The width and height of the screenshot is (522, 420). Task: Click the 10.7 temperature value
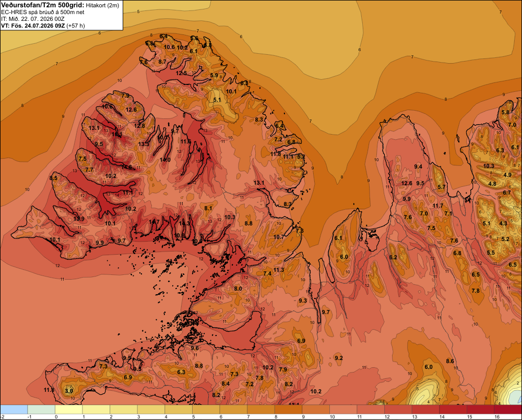pyautogui.click(x=279, y=237)
